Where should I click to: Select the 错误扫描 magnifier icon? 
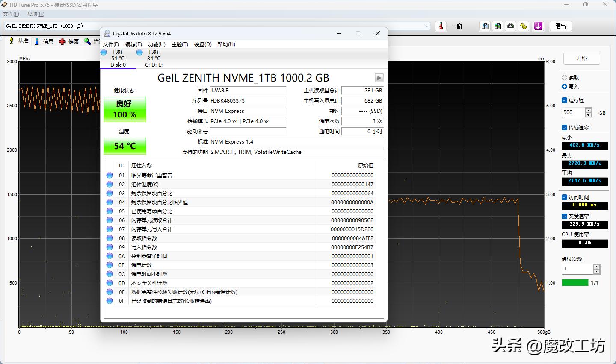[x=88, y=41]
